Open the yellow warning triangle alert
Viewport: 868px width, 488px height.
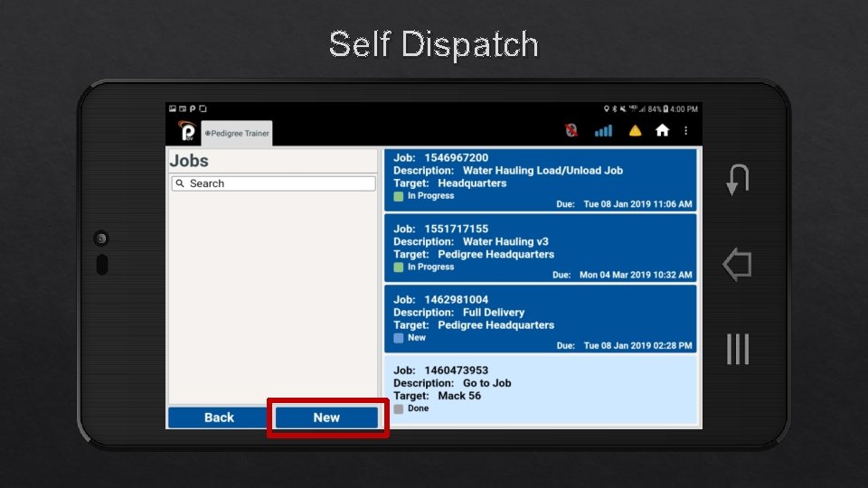point(635,130)
